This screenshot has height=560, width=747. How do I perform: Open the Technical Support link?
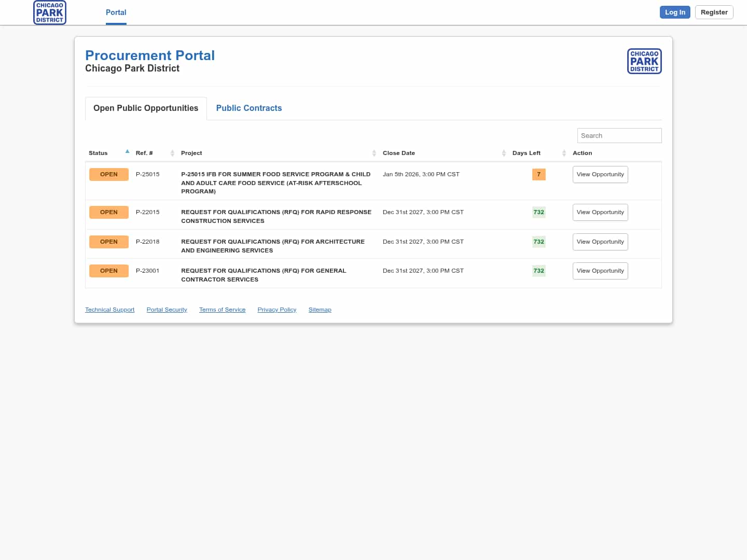point(109,310)
